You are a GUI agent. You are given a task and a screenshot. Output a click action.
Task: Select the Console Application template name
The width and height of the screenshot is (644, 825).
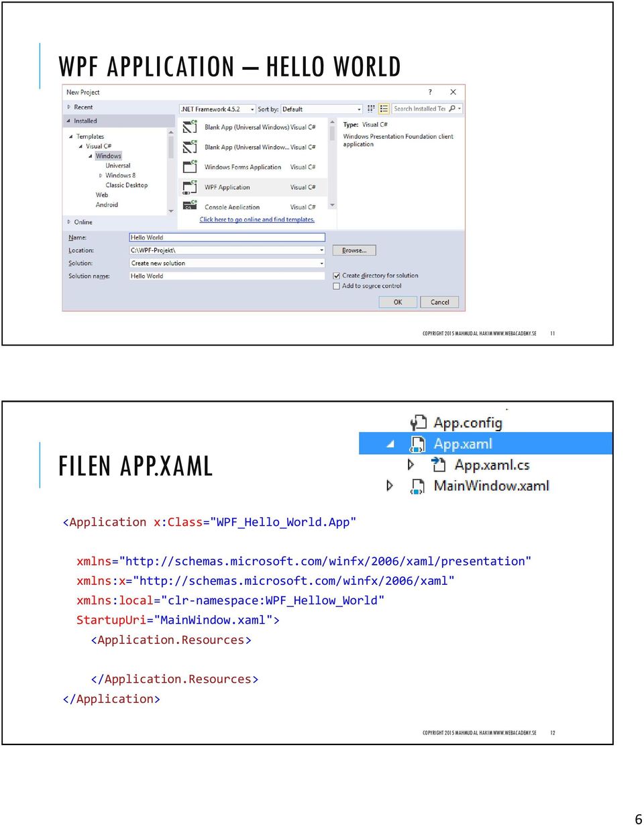click(x=232, y=207)
